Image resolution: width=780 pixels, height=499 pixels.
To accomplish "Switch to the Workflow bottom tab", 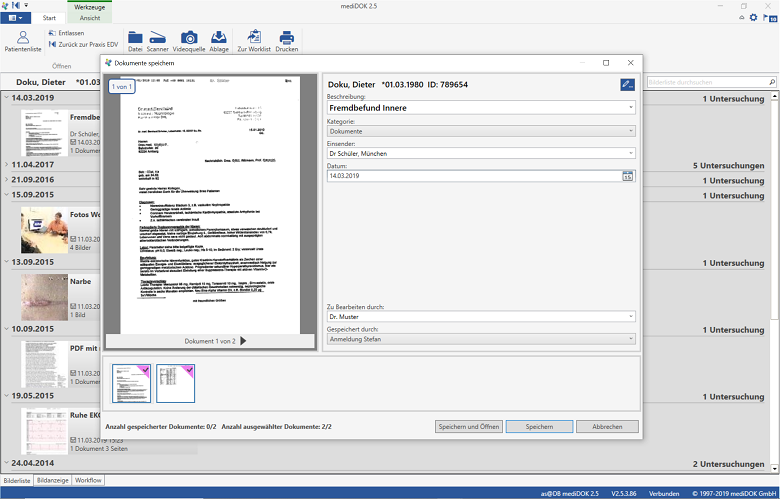I will point(88,481).
